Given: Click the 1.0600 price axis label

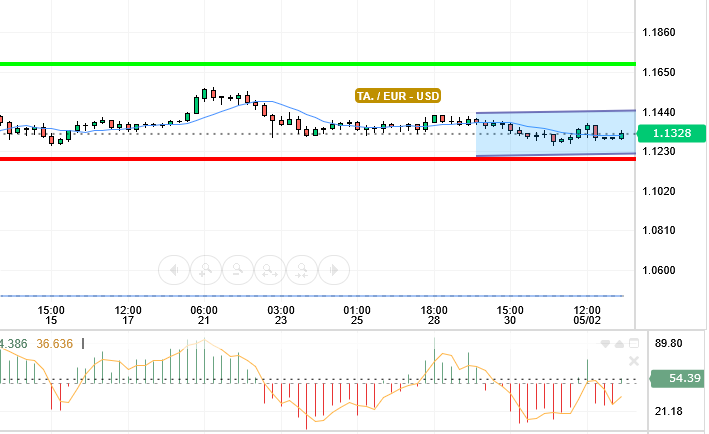Looking at the screenshot, I should click(659, 270).
